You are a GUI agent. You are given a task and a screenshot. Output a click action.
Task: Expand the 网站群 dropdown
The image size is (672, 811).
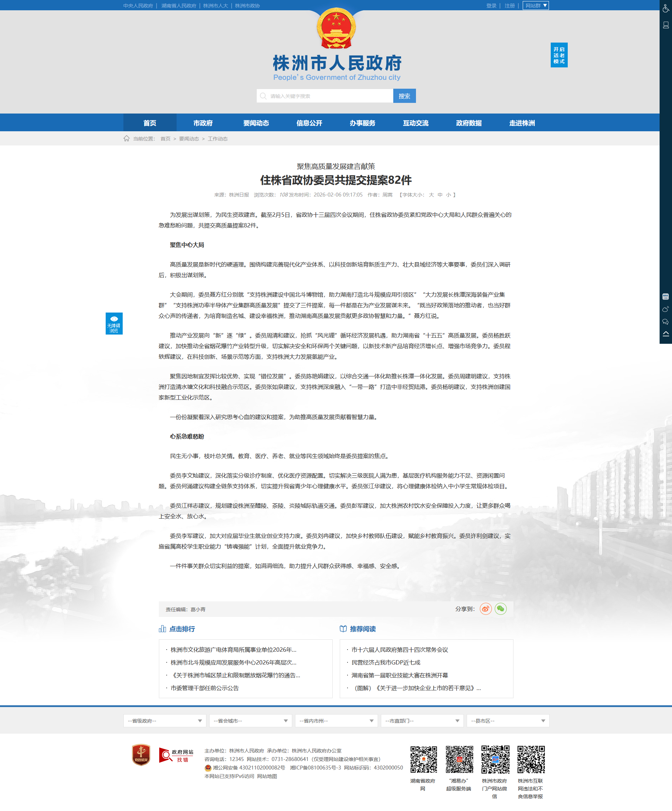pos(535,6)
